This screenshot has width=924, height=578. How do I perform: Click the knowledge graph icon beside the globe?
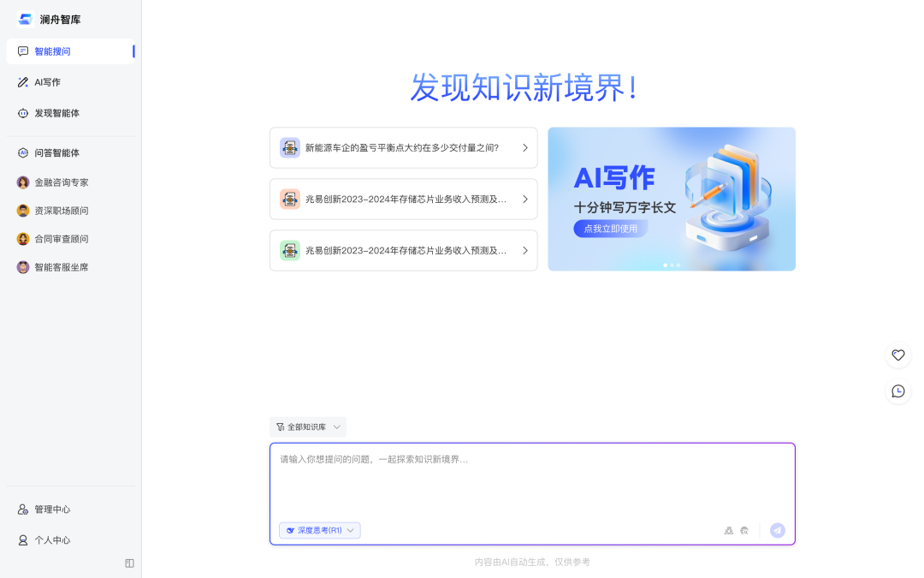click(x=729, y=531)
